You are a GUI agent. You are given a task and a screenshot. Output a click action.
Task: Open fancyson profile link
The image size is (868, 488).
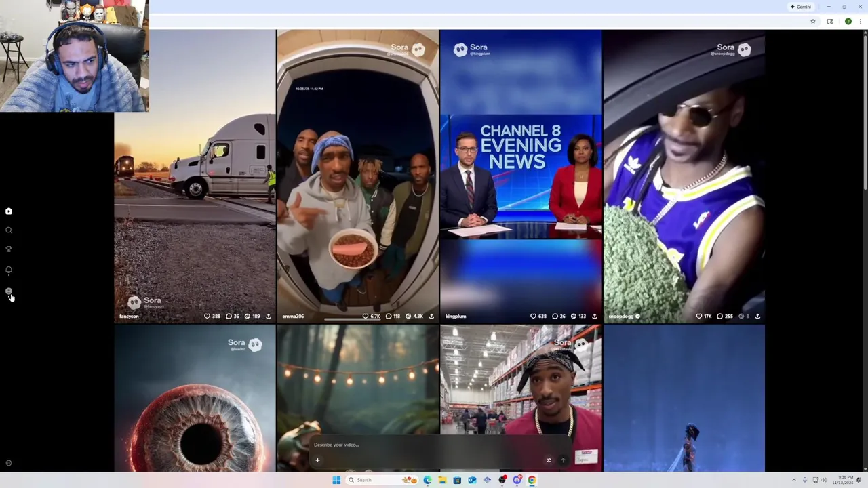pyautogui.click(x=129, y=317)
